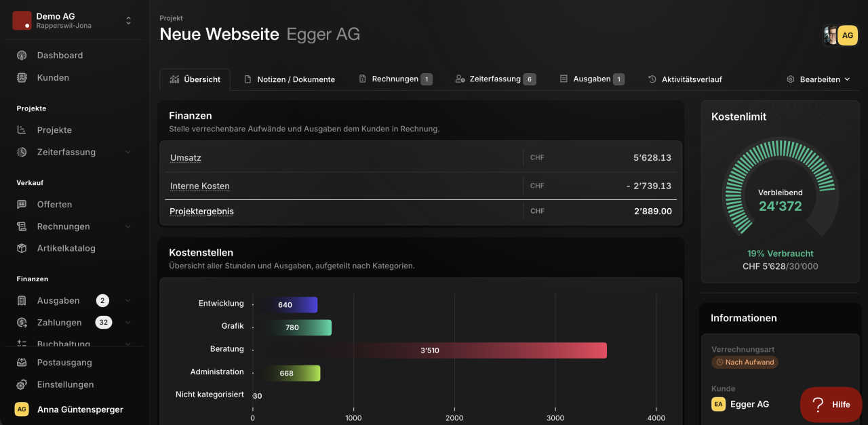Open the Projekte sidebar icon

coord(22,130)
